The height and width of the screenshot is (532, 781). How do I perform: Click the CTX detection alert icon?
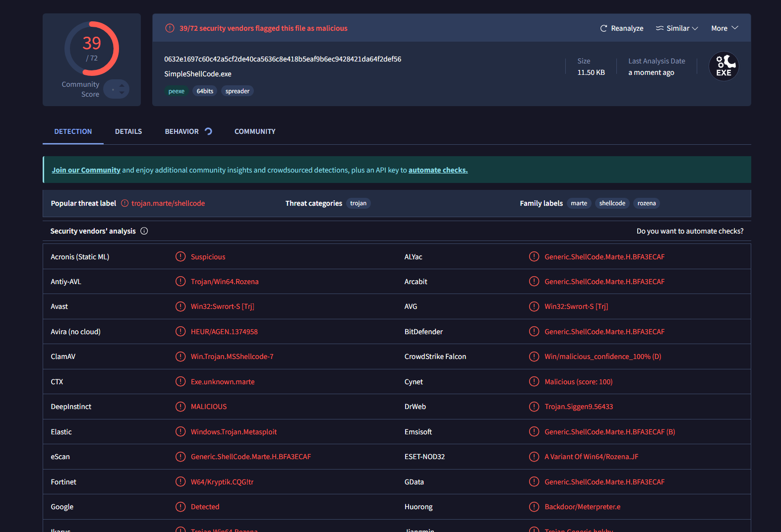[x=180, y=381]
